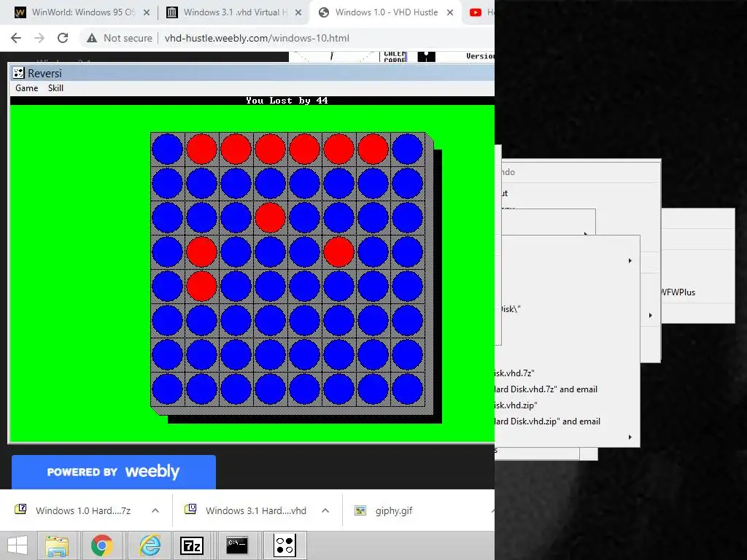Expand the submenu arrow above Disk\" entry
Viewport: 747px width, 560px height.
[630, 260]
